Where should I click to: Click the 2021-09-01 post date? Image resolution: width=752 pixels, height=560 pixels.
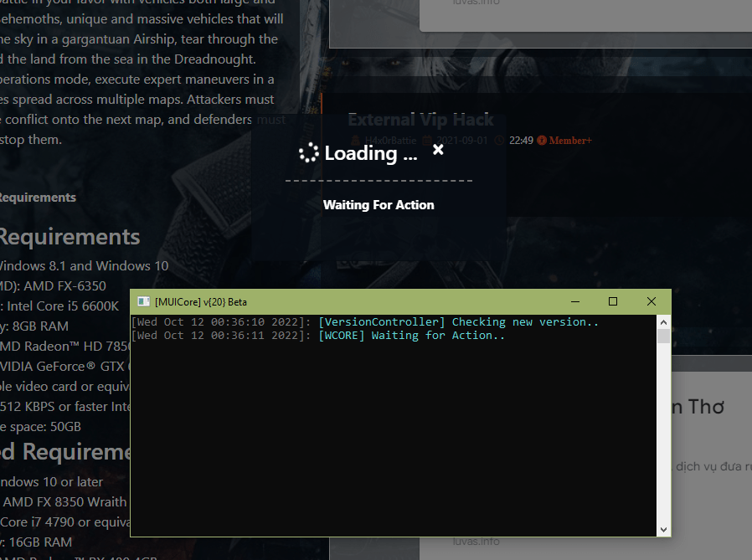coord(462,141)
